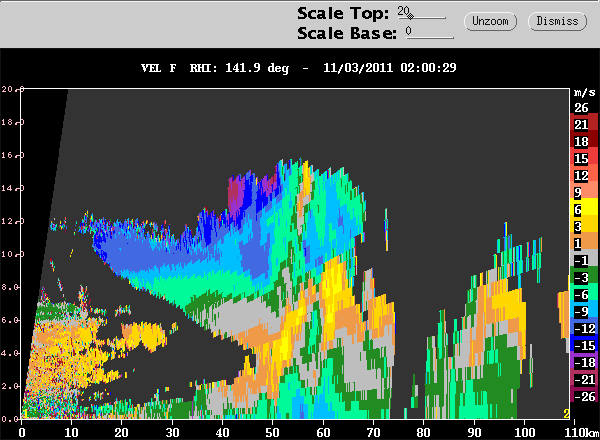Click the 20 km range axis label
600x440 pixels.
tap(122, 433)
